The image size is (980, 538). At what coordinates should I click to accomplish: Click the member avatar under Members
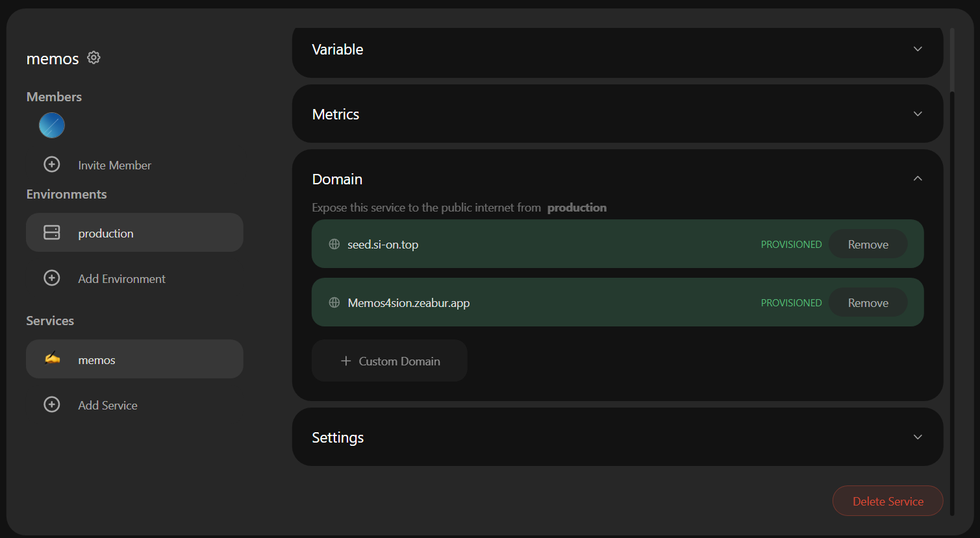coord(52,125)
